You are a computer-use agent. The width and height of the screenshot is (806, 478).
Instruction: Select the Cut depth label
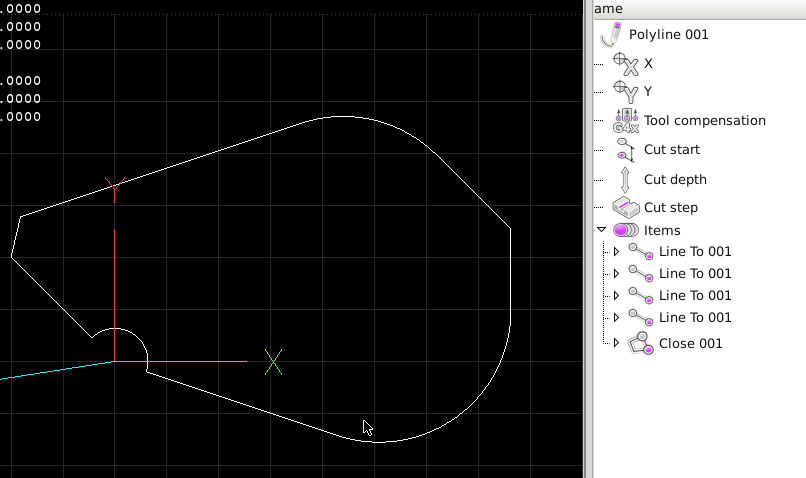click(675, 180)
